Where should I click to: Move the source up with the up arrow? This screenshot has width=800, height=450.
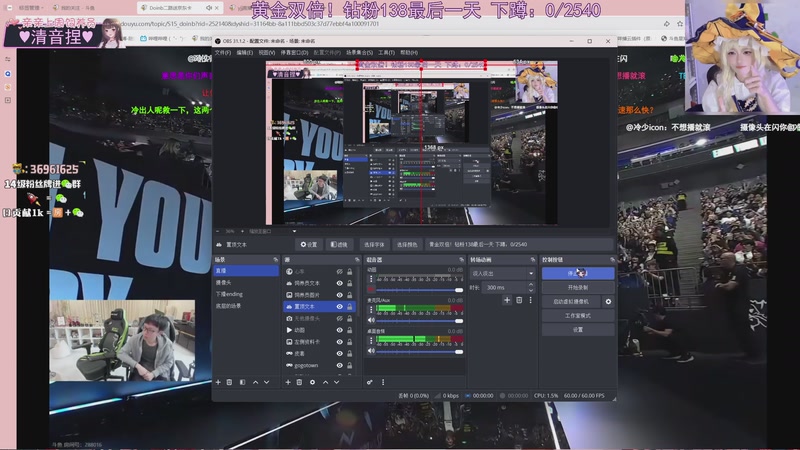coord(326,382)
